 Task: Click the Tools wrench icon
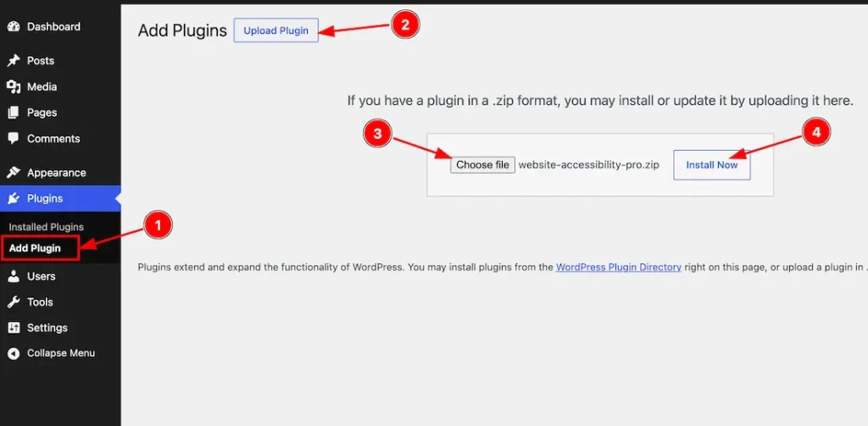[14, 302]
